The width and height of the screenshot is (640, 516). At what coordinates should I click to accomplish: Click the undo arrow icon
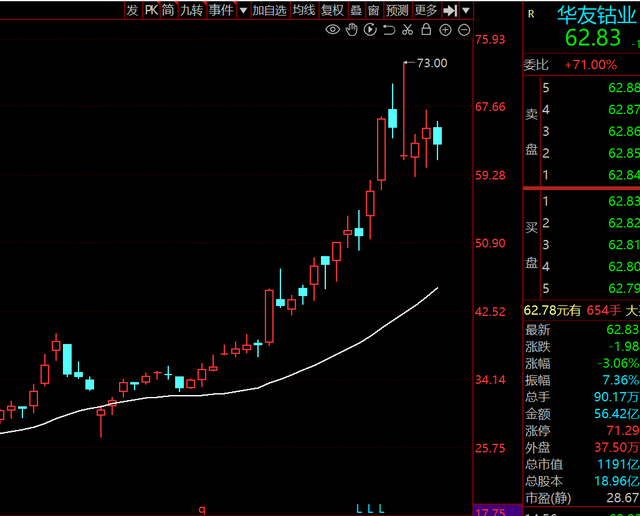click(x=389, y=30)
